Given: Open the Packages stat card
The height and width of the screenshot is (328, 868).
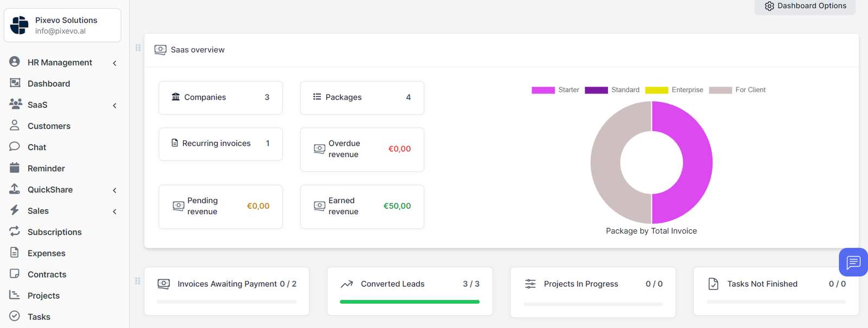Looking at the screenshot, I should pyautogui.click(x=362, y=98).
